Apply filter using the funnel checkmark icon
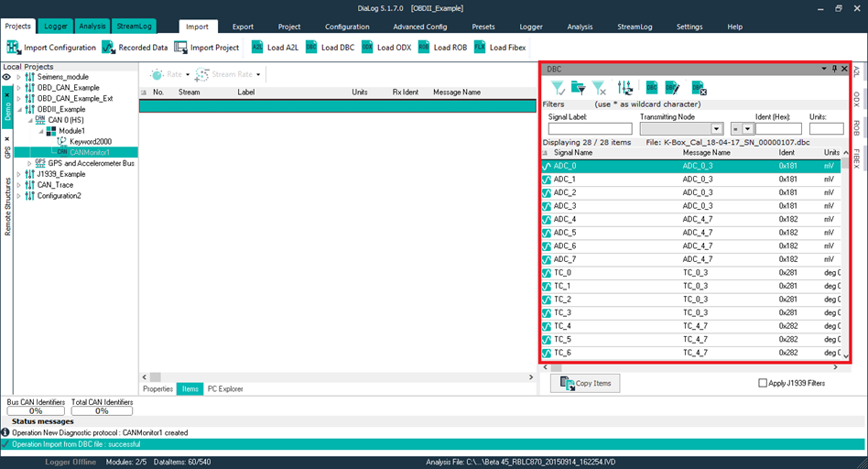868x469 pixels. (x=557, y=88)
